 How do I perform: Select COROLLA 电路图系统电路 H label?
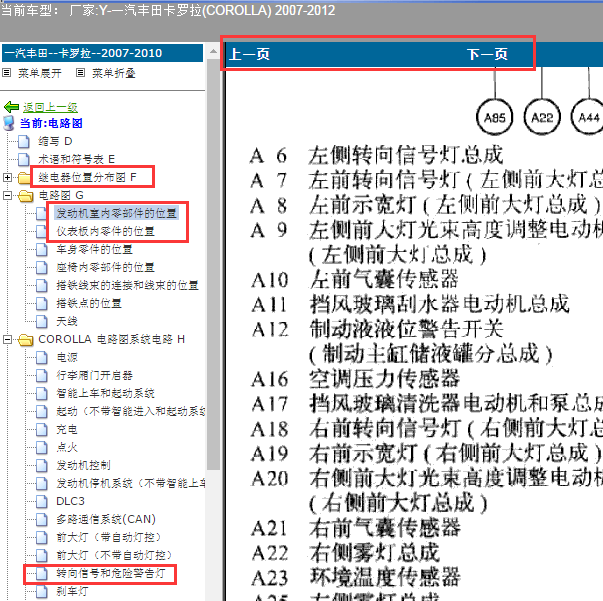click(x=112, y=340)
